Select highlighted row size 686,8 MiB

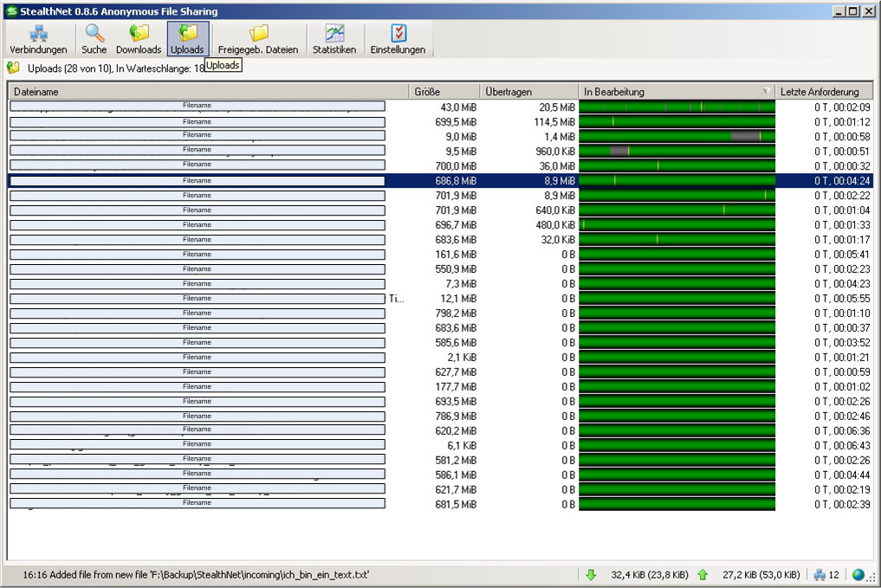[456, 181]
